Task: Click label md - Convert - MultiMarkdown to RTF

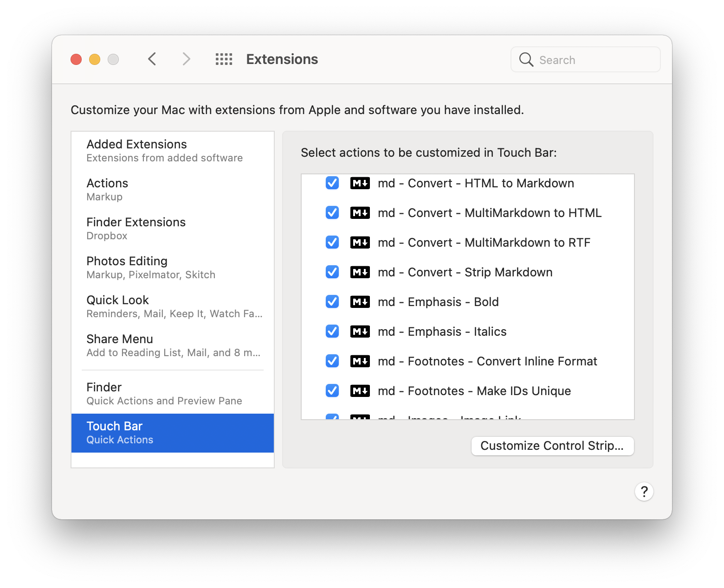Action: pos(484,243)
